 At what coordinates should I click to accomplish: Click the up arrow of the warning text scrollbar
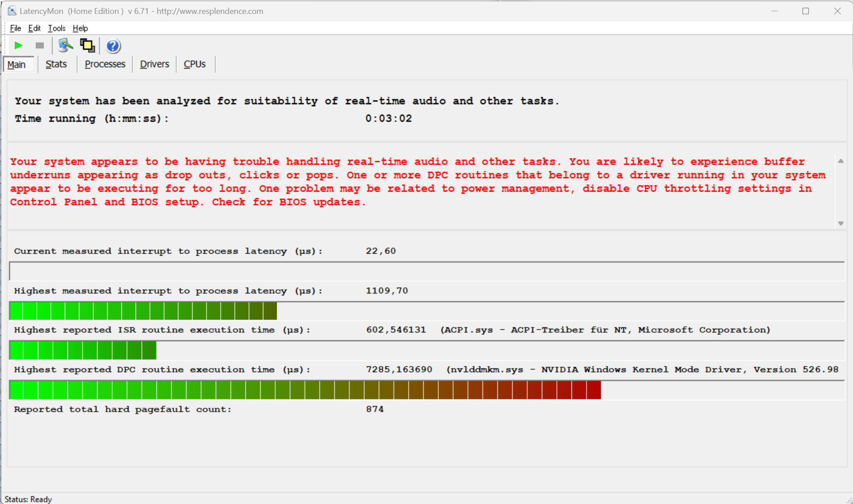pos(840,161)
